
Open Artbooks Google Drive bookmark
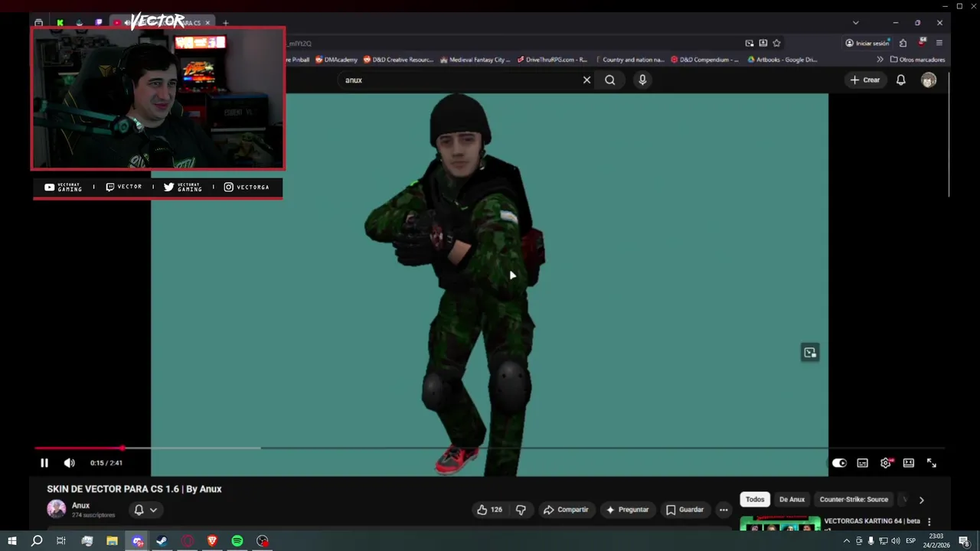tap(782, 60)
